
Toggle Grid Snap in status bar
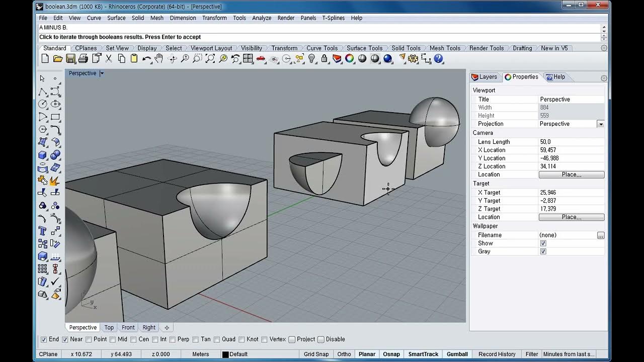tap(316, 354)
